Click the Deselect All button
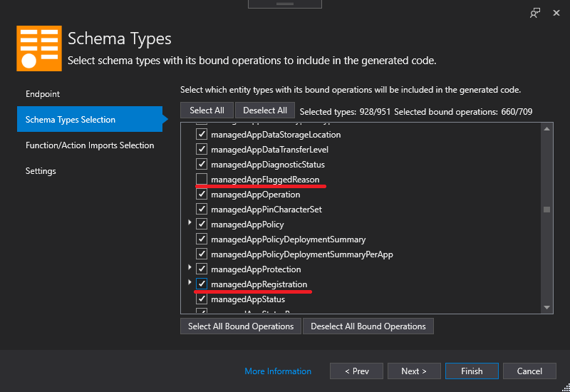This screenshot has width=570, height=392. (265, 110)
